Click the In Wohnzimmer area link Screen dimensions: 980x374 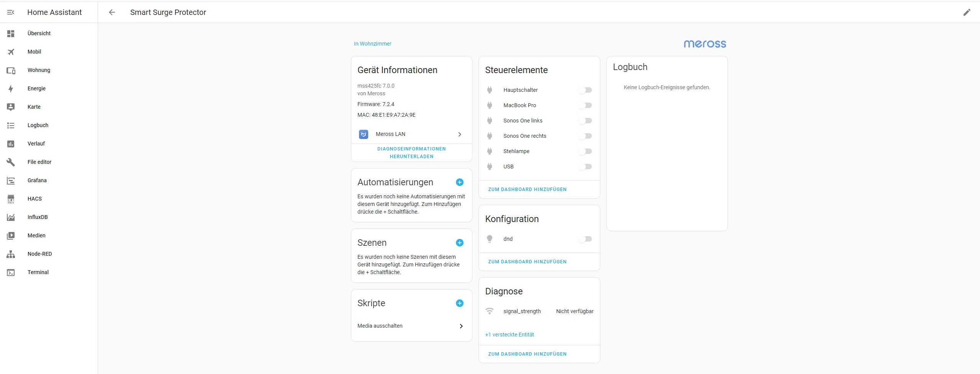click(x=372, y=44)
